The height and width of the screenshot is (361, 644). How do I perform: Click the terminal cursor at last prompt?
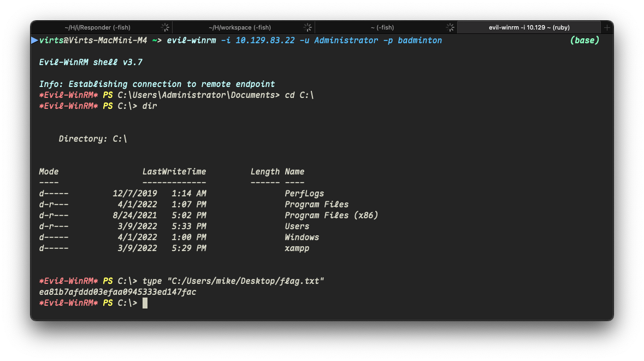[145, 303]
